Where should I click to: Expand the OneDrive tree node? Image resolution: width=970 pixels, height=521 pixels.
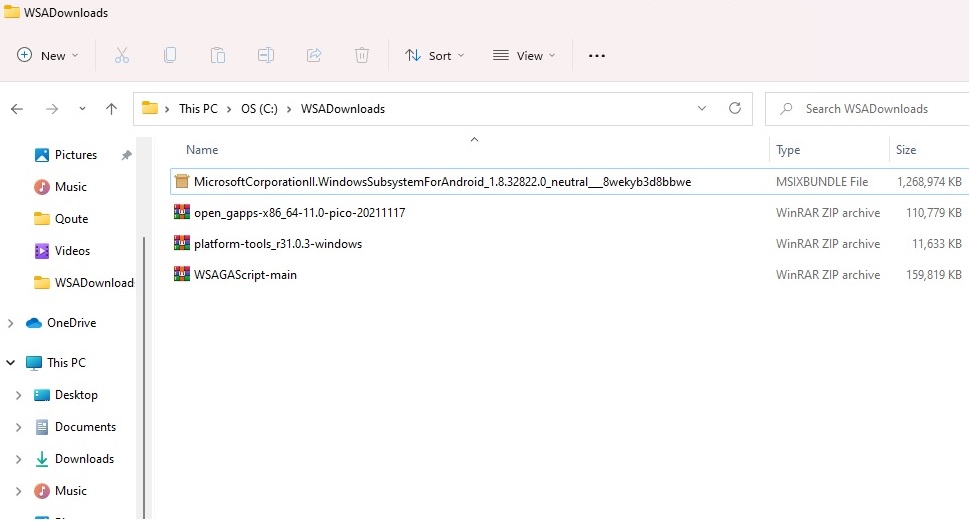[11, 323]
